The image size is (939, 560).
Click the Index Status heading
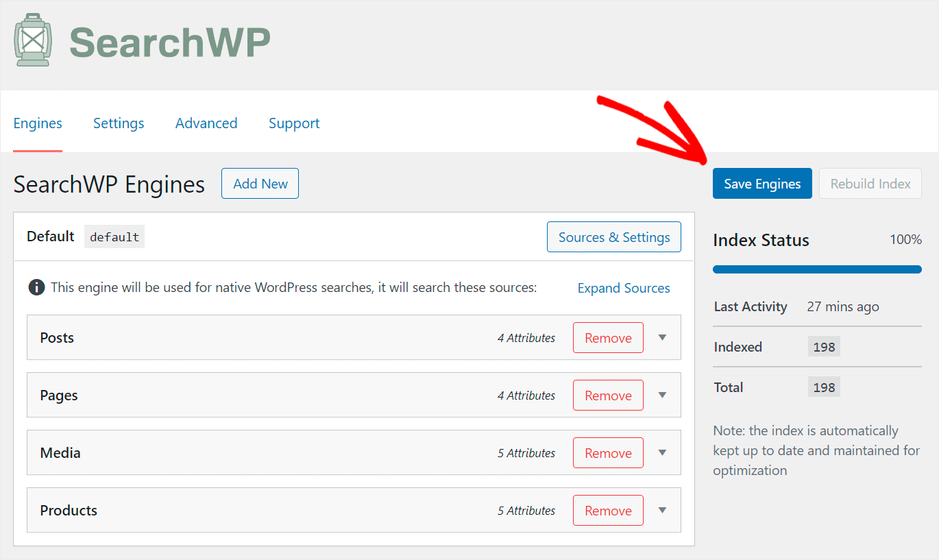point(761,241)
